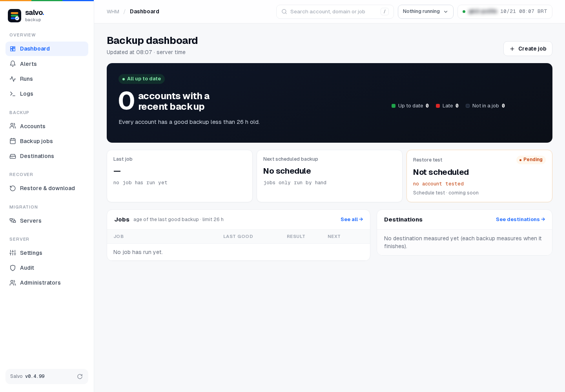
Task: Open the See destinations link
Action: [520, 220]
